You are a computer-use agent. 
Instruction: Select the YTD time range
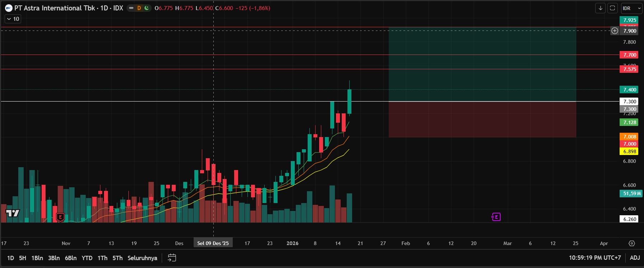tap(87, 258)
